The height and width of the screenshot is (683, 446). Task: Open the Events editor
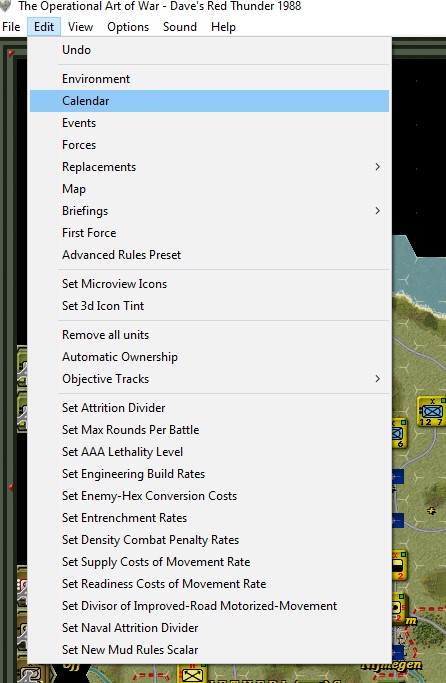click(209, 123)
